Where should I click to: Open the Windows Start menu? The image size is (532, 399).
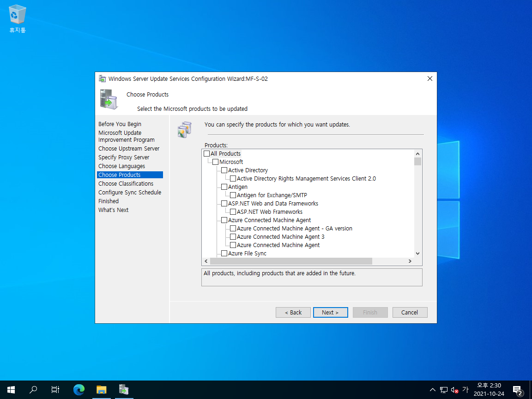click(11, 389)
